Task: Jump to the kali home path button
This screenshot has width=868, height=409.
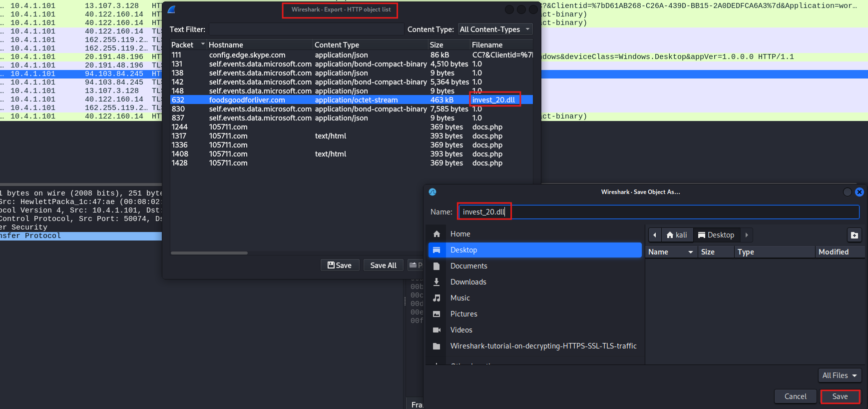Action: point(677,235)
